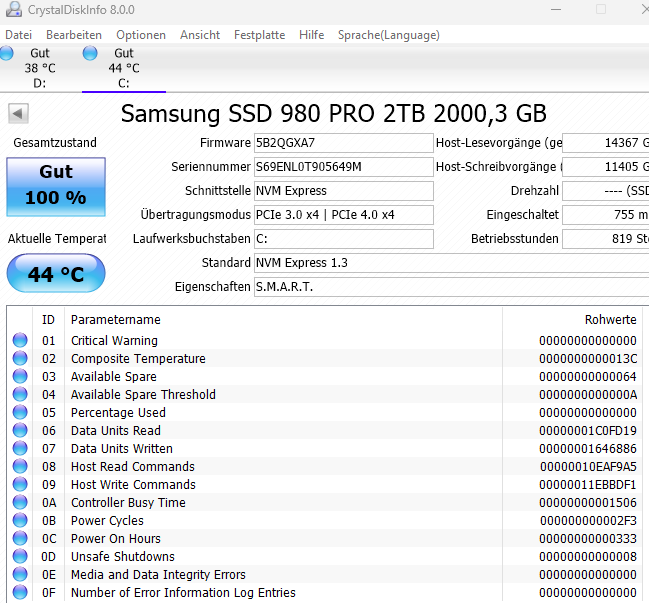Click the Host-Lesevorgänge value 14367
The height and width of the screenshot is (603, 649).
click(606, 143)
